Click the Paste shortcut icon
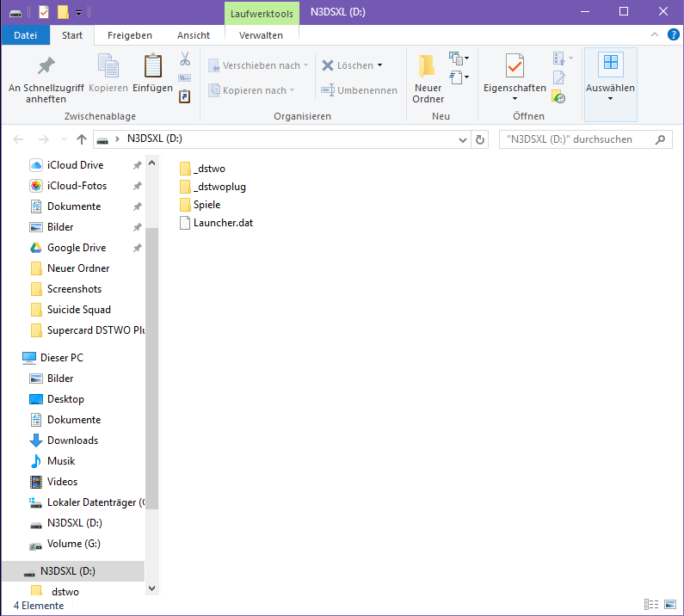 click(185, 96)
